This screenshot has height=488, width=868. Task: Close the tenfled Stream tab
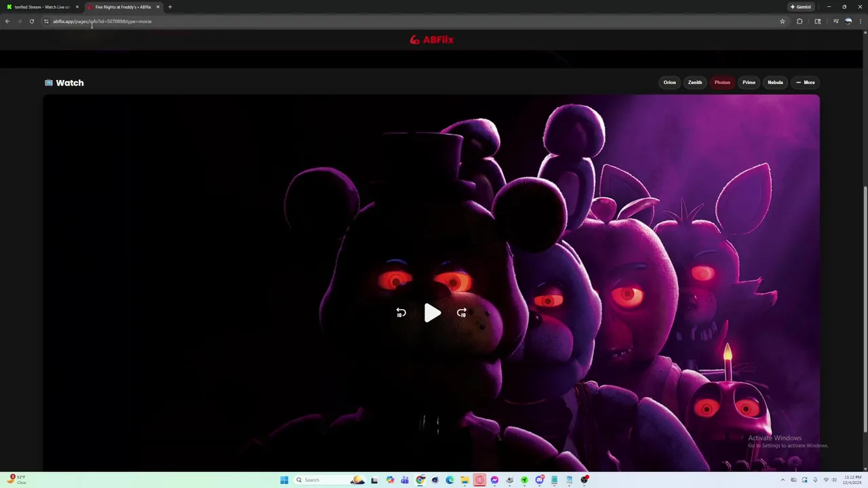(77, 7)
